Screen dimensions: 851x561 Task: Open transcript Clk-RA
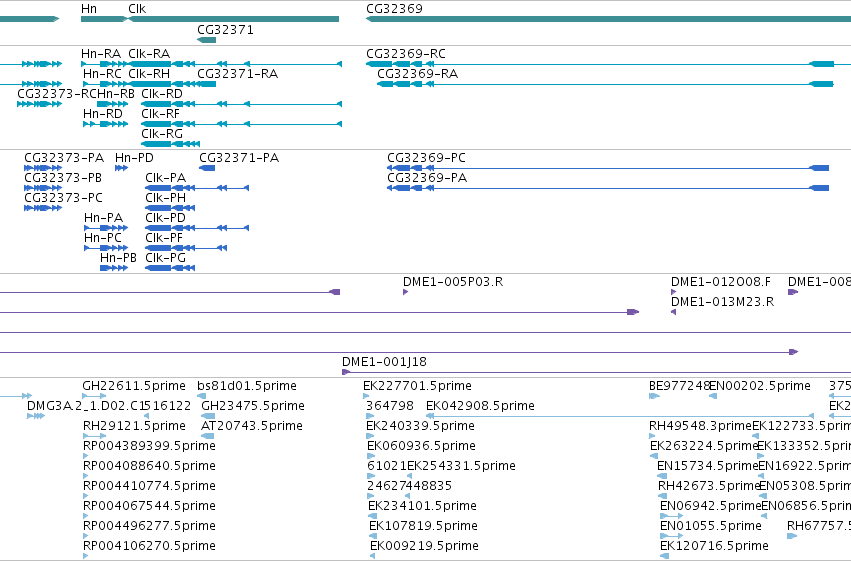149,54
